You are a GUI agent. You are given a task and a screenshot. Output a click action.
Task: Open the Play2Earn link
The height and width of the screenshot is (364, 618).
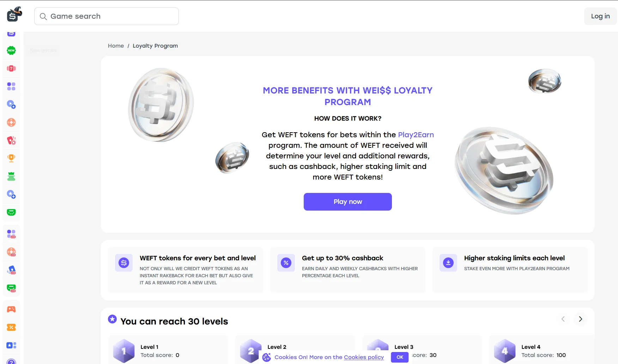click(416, 135)
